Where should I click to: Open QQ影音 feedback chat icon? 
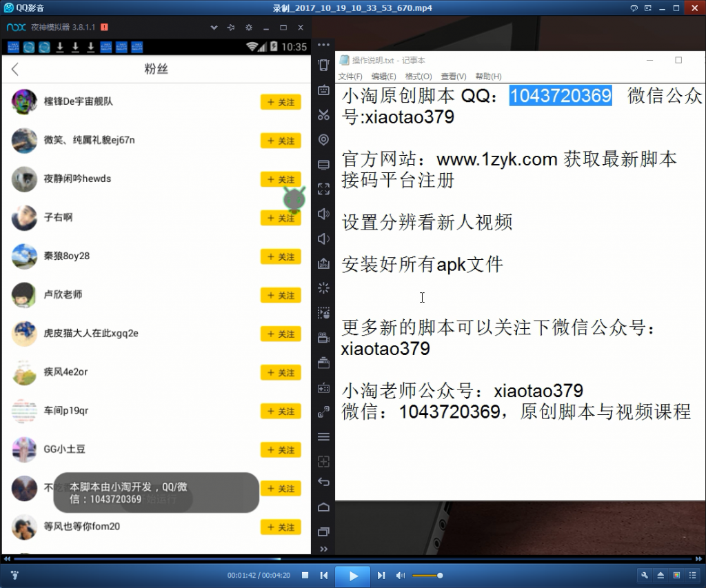tap(634, 8)
